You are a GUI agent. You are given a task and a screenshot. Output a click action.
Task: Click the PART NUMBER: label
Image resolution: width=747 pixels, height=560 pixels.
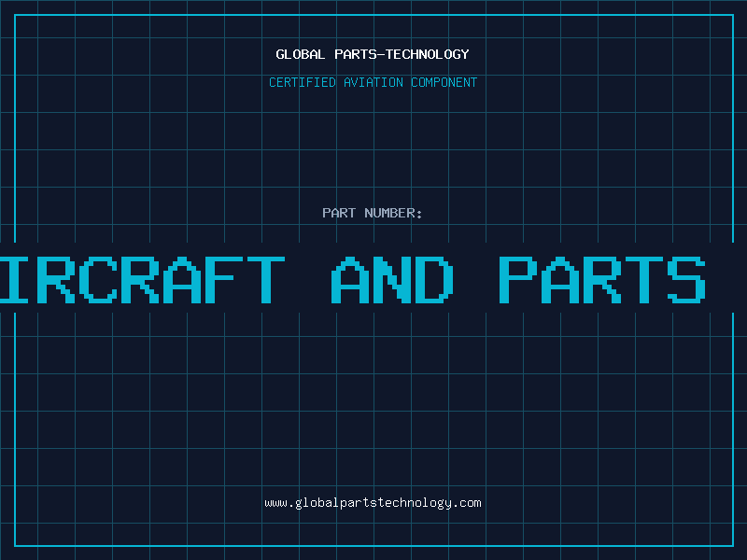pyautogui.click(x=372, y=213)
